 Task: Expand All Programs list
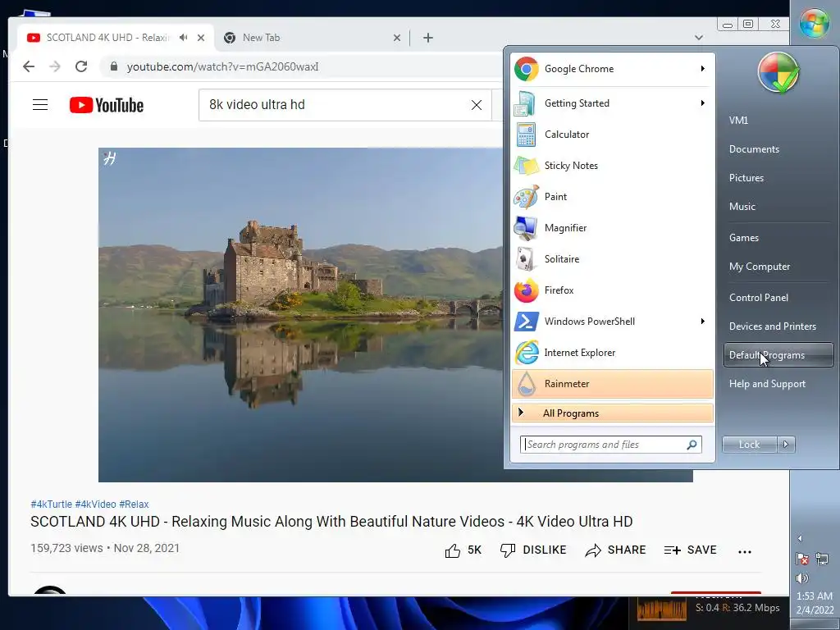click(x=612, y=413)
